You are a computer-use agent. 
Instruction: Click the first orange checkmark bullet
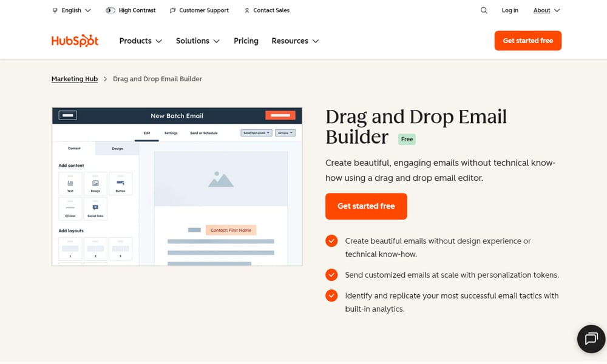click(x=331, y=241)
